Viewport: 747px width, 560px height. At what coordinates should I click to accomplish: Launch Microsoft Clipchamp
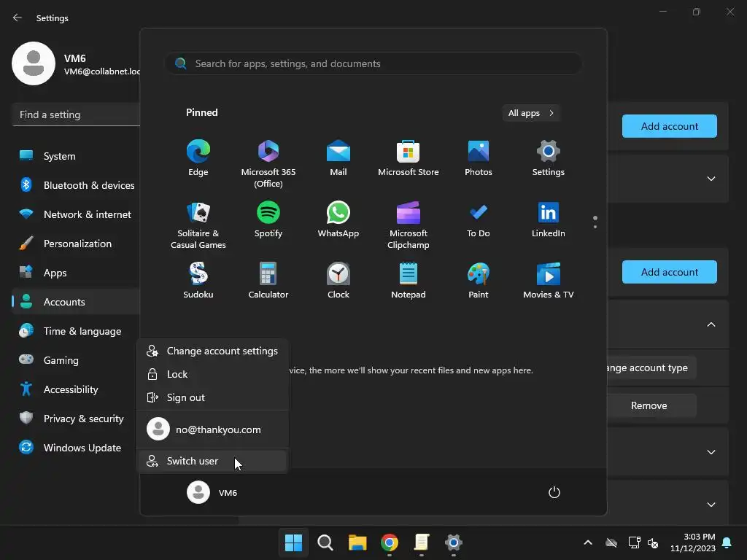tap(409, 225)
